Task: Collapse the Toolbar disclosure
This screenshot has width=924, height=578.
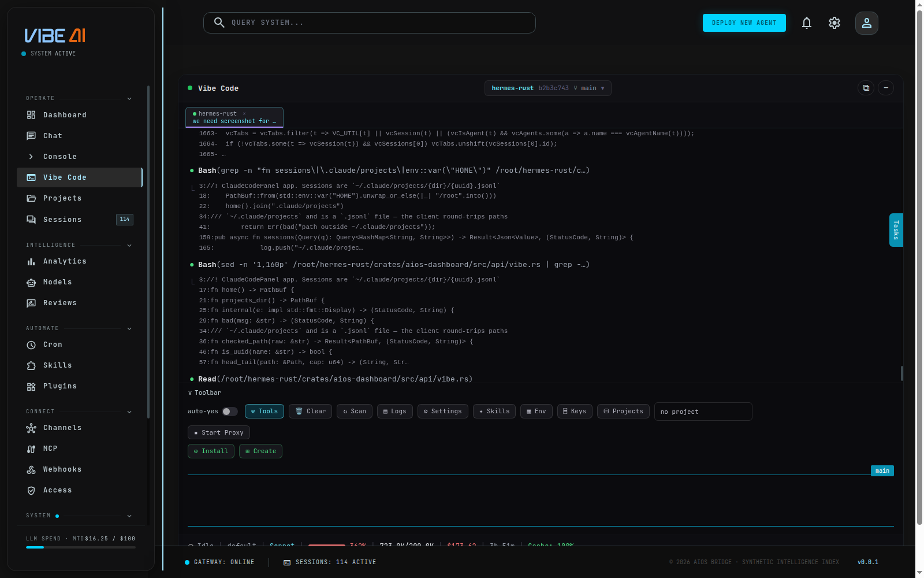Action: 204,392
